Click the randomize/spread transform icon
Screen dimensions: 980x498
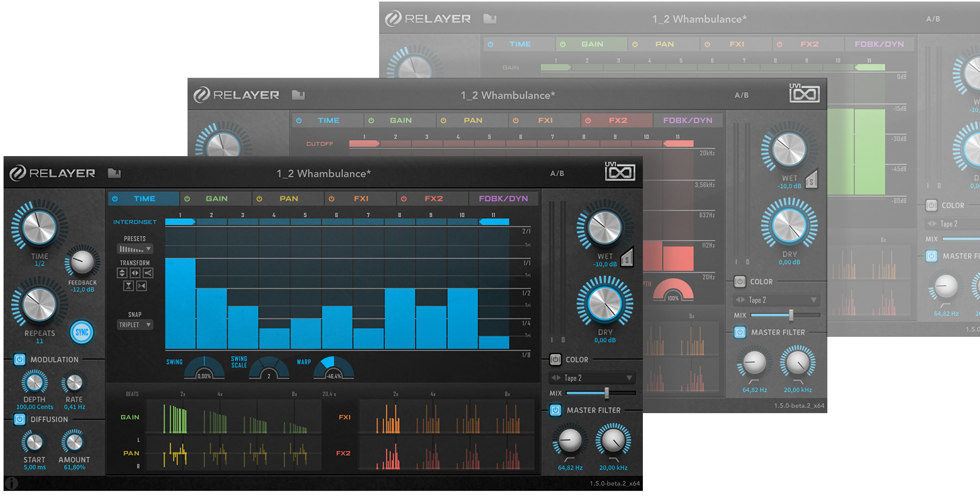(x=148, y=273)
